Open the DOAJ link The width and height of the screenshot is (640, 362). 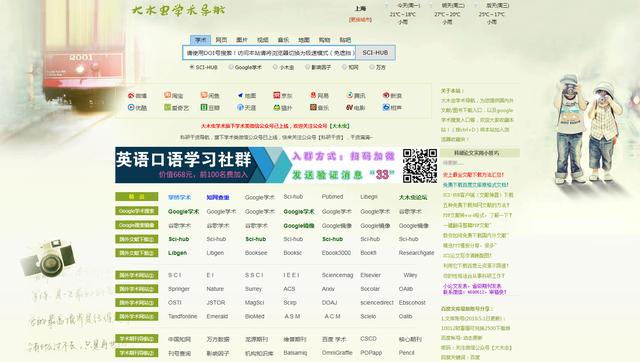[329, 303]
